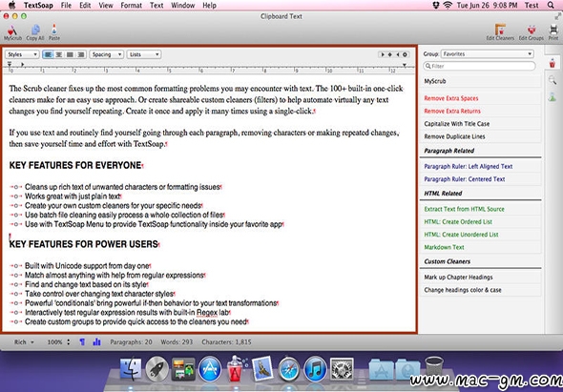
Task: Select the magnifier search sidebar icon
Action: click(553, 80)
